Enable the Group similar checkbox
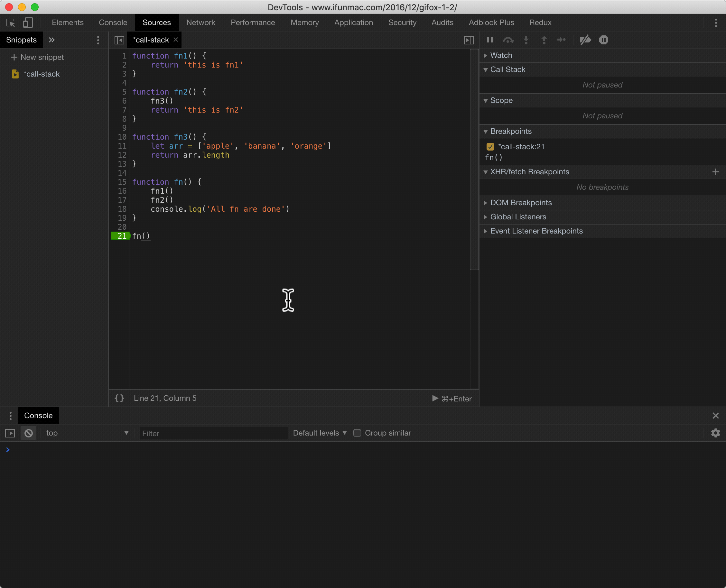The width and height of the screenshot is (726, 588). pyautogui.click(x=357, y=433)
